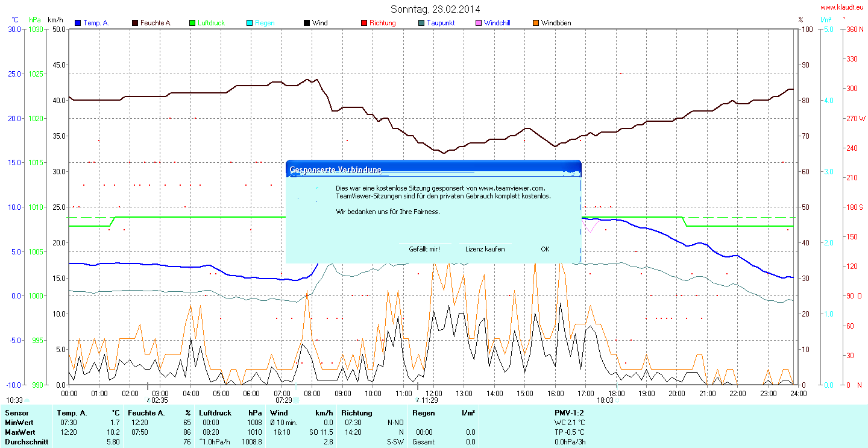Click the blue Temp. A. legend swatch

pos(78,23)
